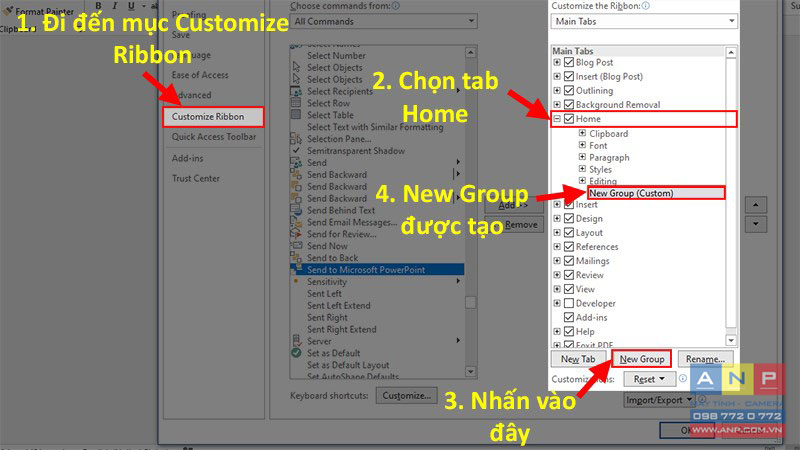Open the Advanced options category
Image resolution: width=800 pixels, height=450 pixels.
point(194,95)
